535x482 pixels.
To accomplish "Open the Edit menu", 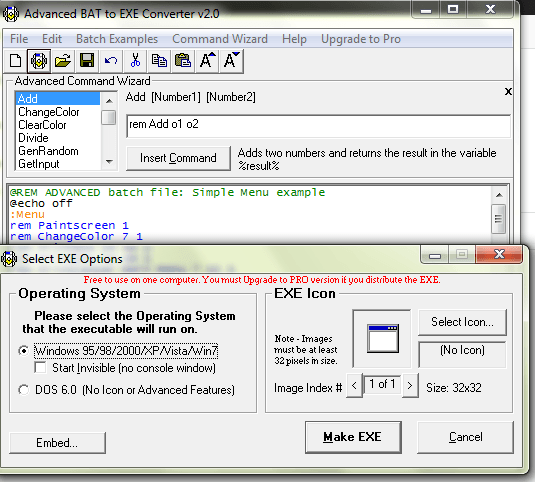I will click(52, 39).
